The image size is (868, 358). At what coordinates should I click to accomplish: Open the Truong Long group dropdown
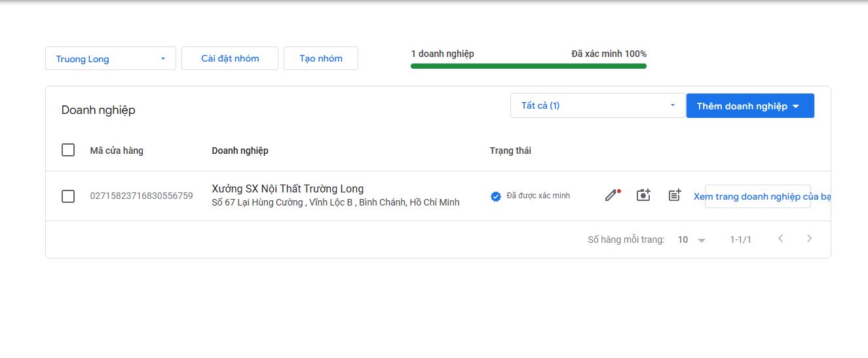click(x=111, y=58)
